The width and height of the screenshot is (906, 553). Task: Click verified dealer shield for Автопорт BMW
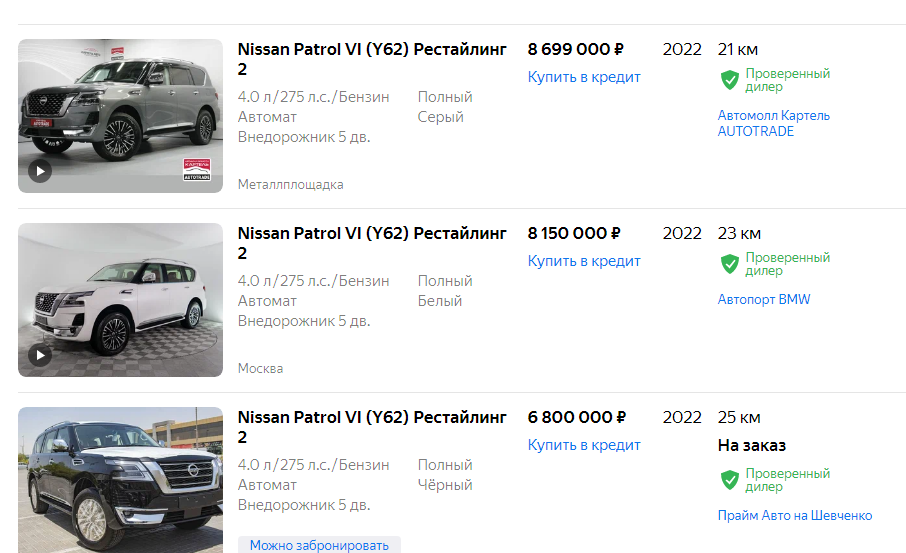[730, 264]
